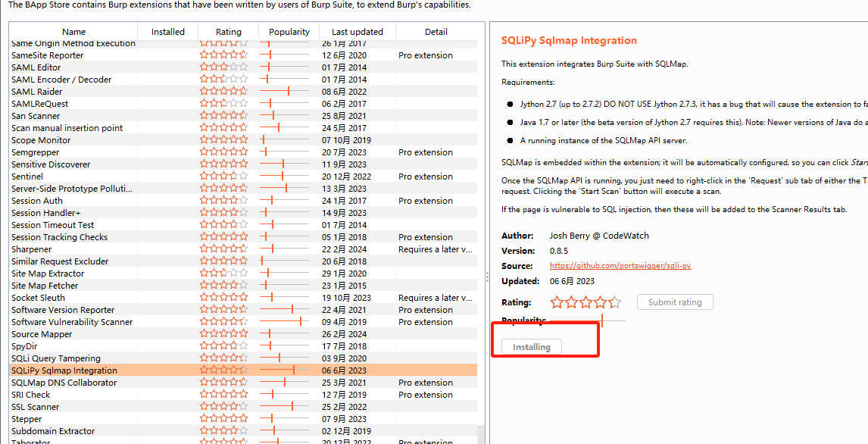Sort the list by the Installed column header
The width and height of the screenshot is (868, 444).
pyautogui.click(x=167, y=32)
